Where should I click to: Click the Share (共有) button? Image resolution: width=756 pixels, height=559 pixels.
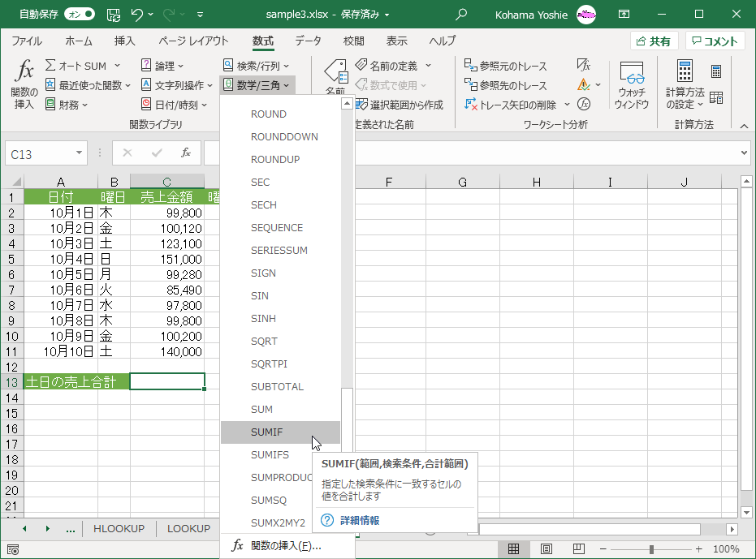click(654, 41)
